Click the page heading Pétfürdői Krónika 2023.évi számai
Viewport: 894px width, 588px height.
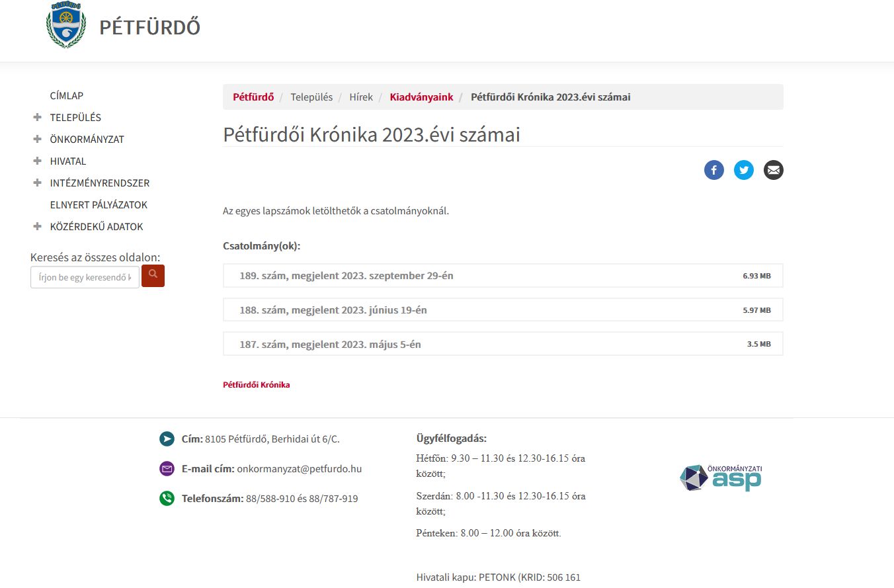point(372,134)
